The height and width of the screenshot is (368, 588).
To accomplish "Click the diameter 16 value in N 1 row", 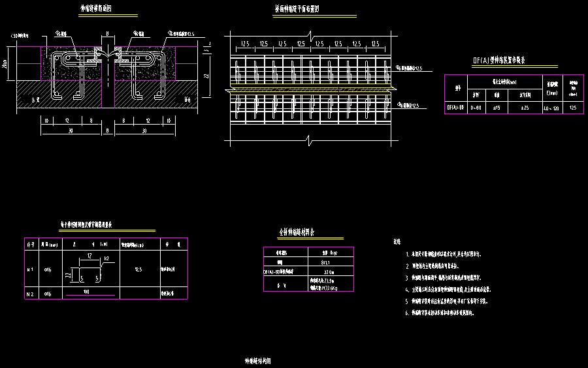I will tap(48, 269).
